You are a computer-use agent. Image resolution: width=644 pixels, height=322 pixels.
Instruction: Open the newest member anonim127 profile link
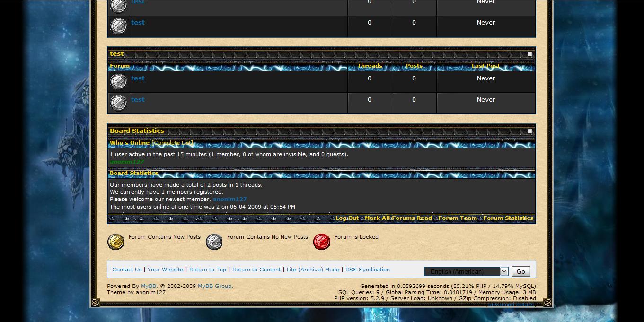point(229,199)
